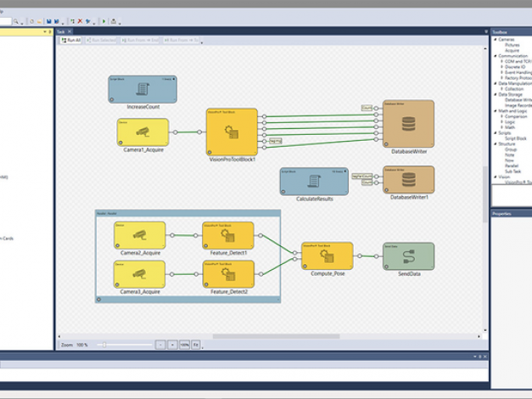The height and width of the screenshot is (399, 532).
Task: Click Run From => End button
Action: coord(140,40)
